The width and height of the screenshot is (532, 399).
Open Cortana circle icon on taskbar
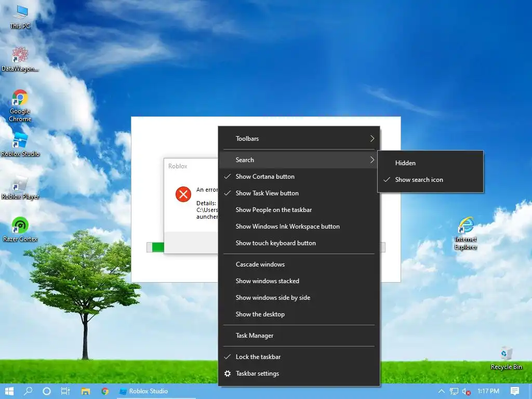click(46, 391)
